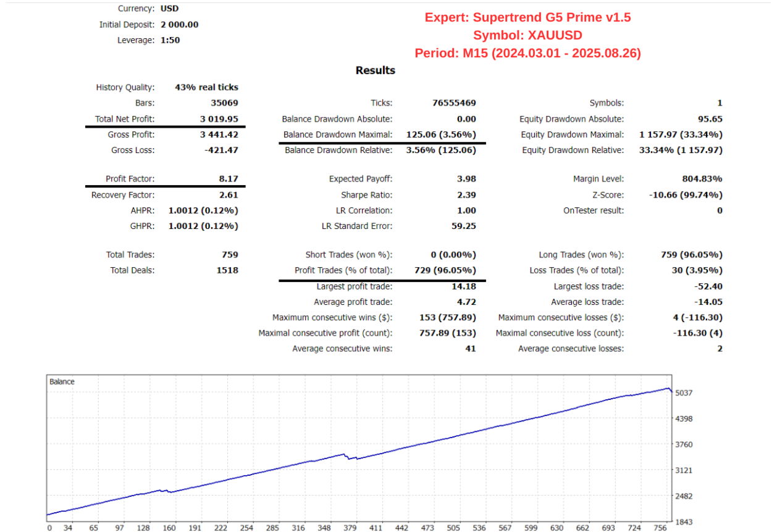This screenshot has height=532, width=777.
Task: Click Average profit trade value 4.72
Action: point(466,302)
